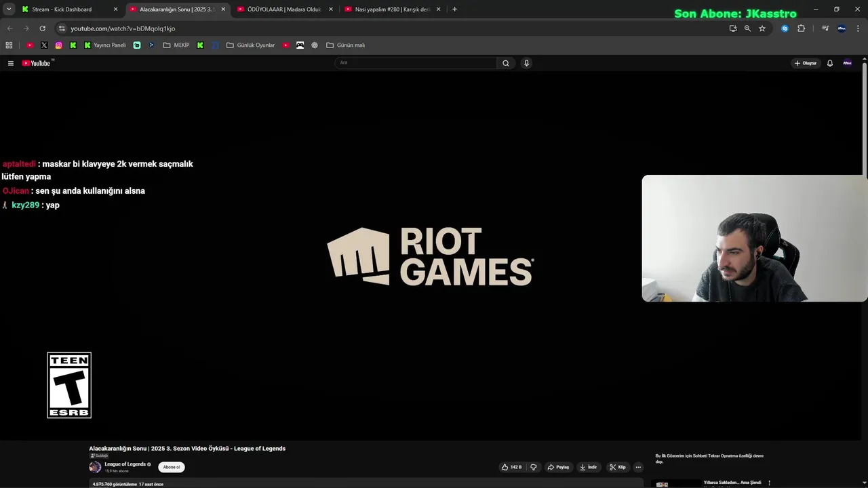Open the apps grid in bookmarks bar

(9, 45)
